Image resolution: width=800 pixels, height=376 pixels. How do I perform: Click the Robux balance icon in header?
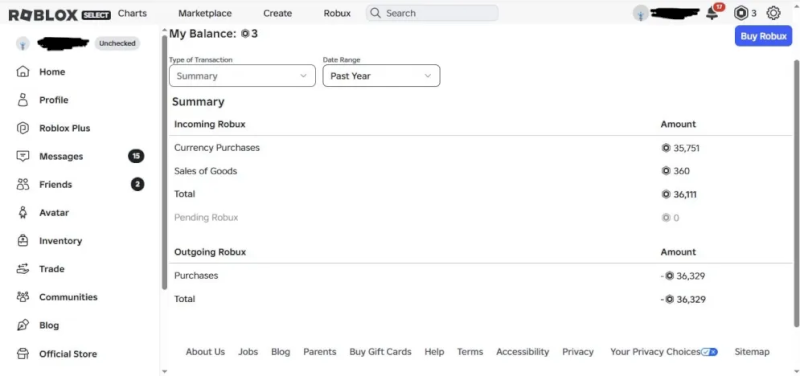pos(741,13)
